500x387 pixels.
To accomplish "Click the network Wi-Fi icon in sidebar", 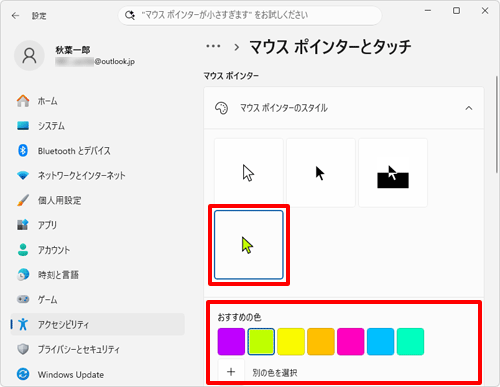I will click(x=23, y=175).
